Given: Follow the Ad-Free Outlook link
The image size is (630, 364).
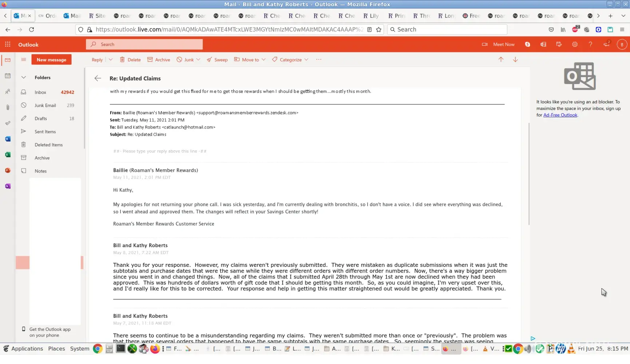Looking at the screenshot, I should click(x=560, y=115).
